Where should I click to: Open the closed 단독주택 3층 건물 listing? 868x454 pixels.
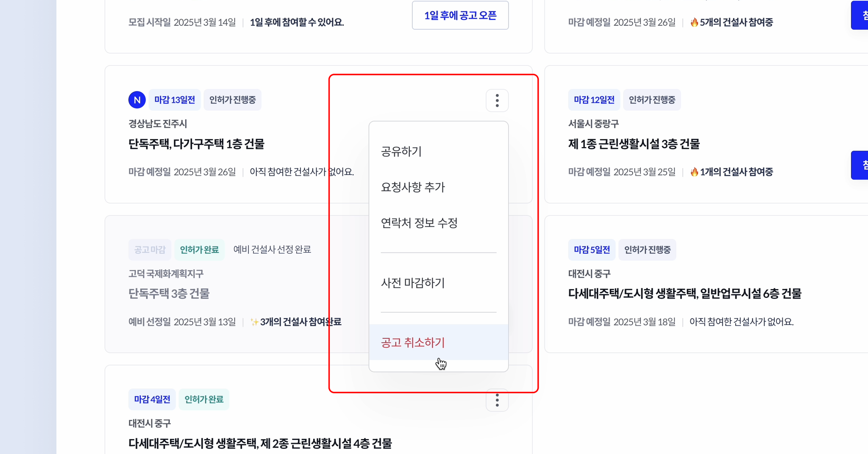(x=169, y=293)
